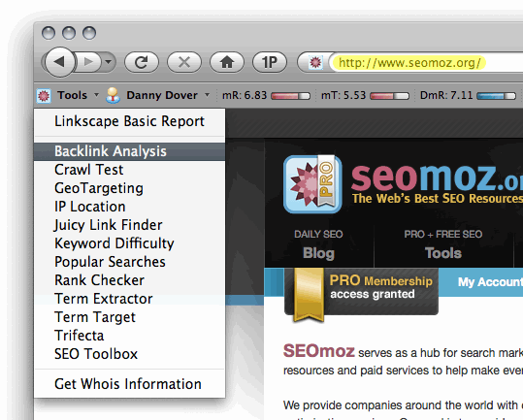Open Trifecta tool from menu

(x=129, y=336)
